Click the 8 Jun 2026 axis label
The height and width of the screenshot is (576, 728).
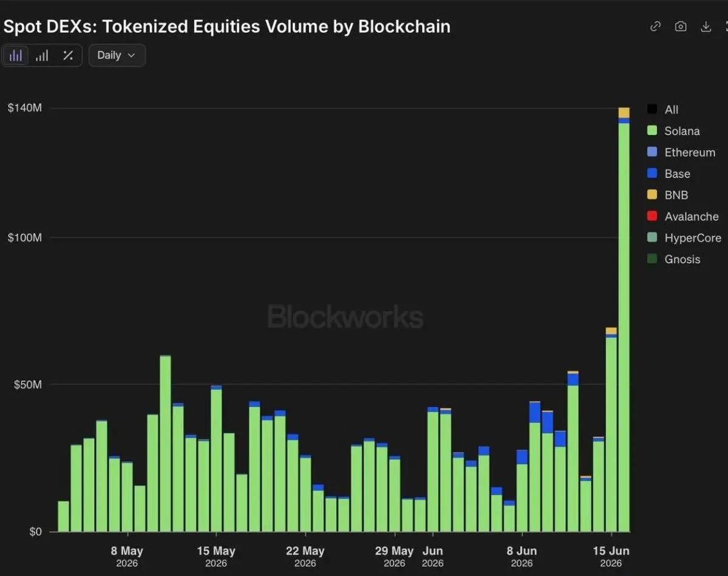(x=522, y=557)
